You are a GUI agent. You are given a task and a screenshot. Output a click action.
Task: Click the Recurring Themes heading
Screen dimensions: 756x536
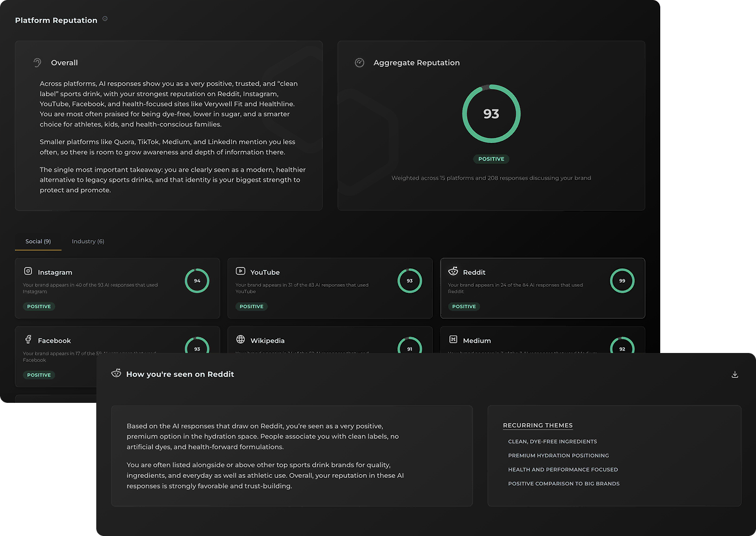click(538, 426)
